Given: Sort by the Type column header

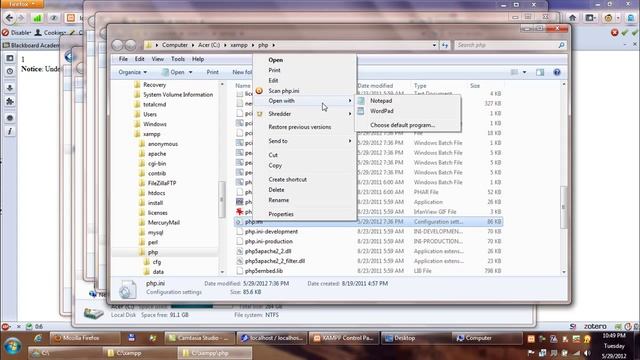Looking at the screenshot, I should pyautogui.click(x=420, y=86).
